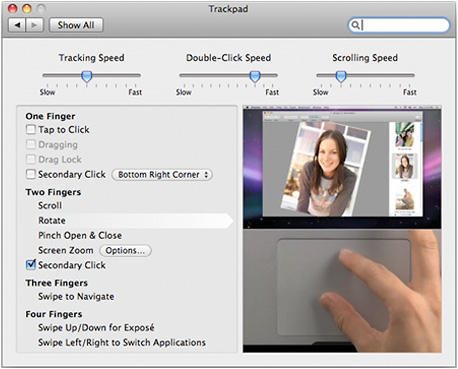Click the Double-Click Speed slider handle
The image size is (458, 369).
tap(255, 76)
